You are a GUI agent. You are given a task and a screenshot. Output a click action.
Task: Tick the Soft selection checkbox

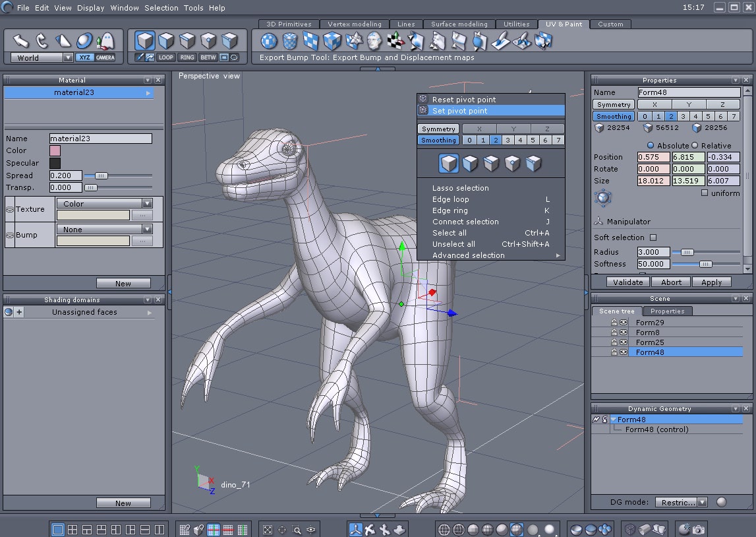click(x=653, y=237)
